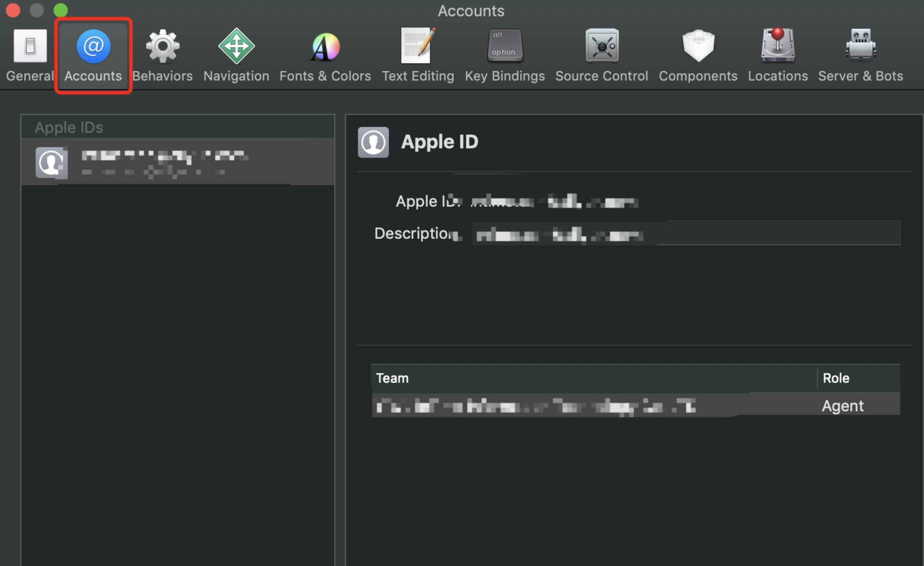Close the Accounts preferences window
Image resolution: width=924 pixels, height=566 pixels.
(13, 10)
